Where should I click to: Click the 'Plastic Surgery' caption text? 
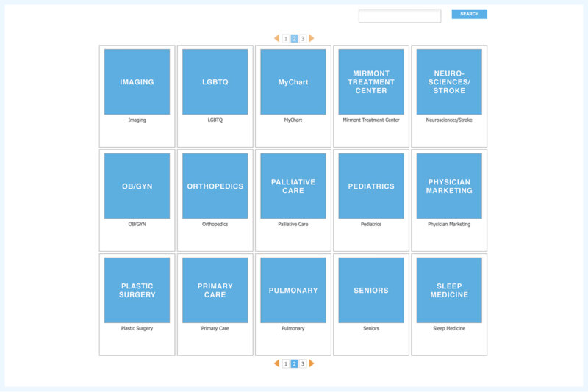(137, 328)
